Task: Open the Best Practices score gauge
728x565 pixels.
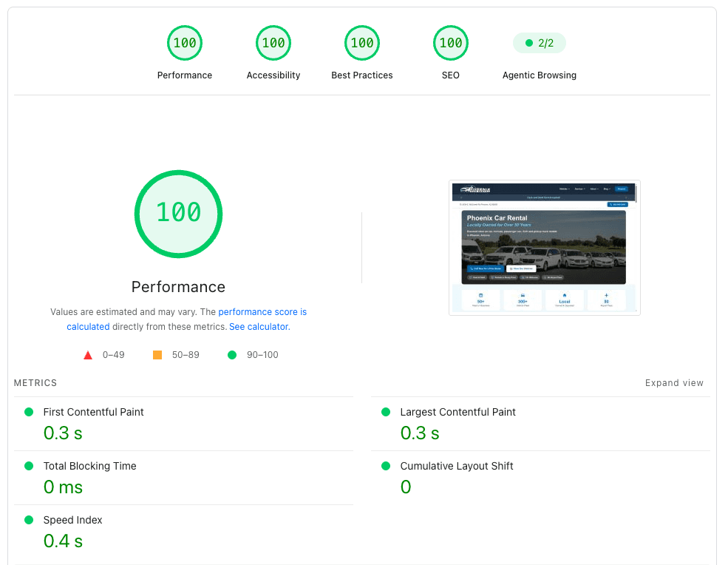Action: (362, 43)
